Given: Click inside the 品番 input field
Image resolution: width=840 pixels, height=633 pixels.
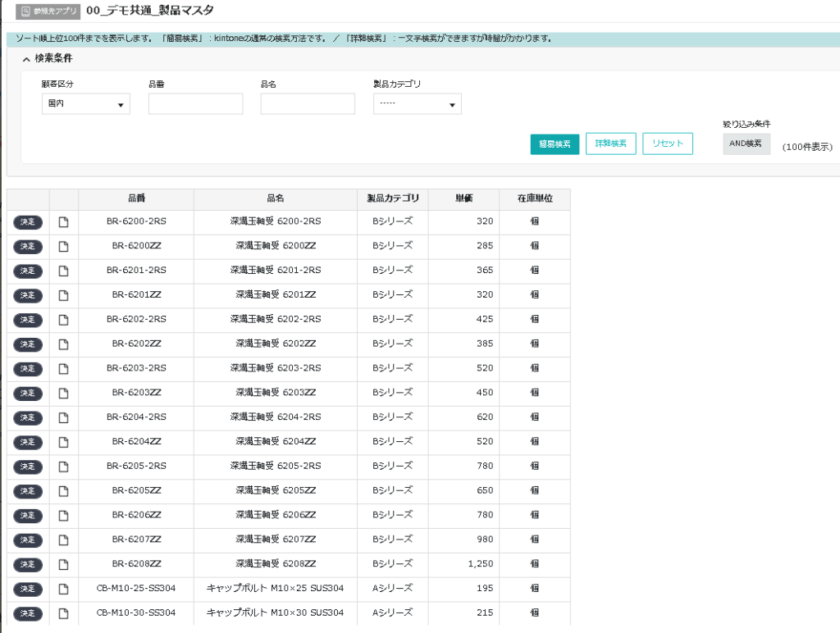Looking at the screenshot, I should tap(194, 103).
